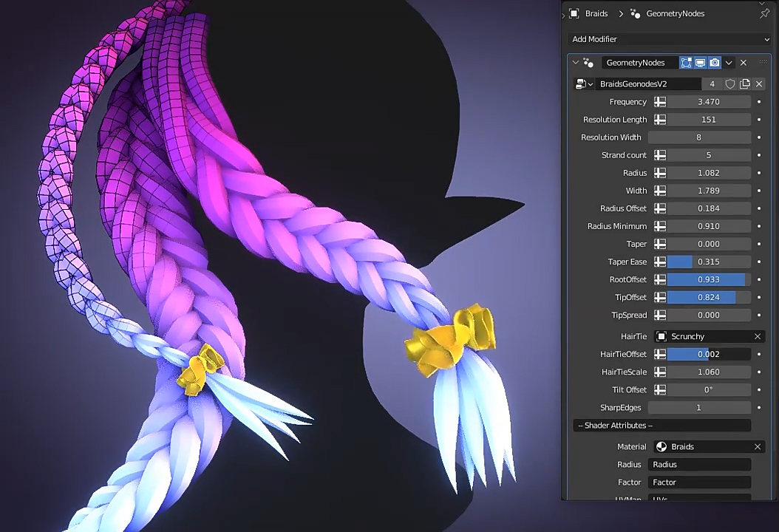Viewport: 779px width, 532px height.
Task: Click the attribute toggle icon beside Strand count
Action: [660, 155]
